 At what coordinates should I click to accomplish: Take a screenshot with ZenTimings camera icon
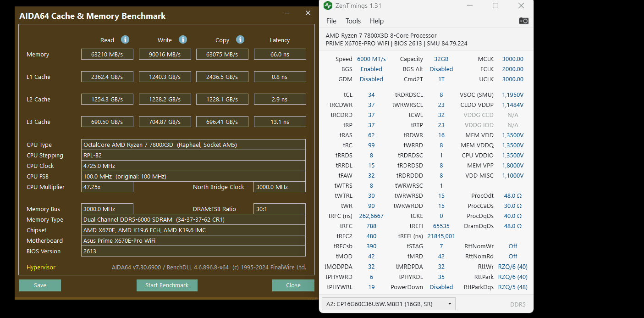(523, 21)
